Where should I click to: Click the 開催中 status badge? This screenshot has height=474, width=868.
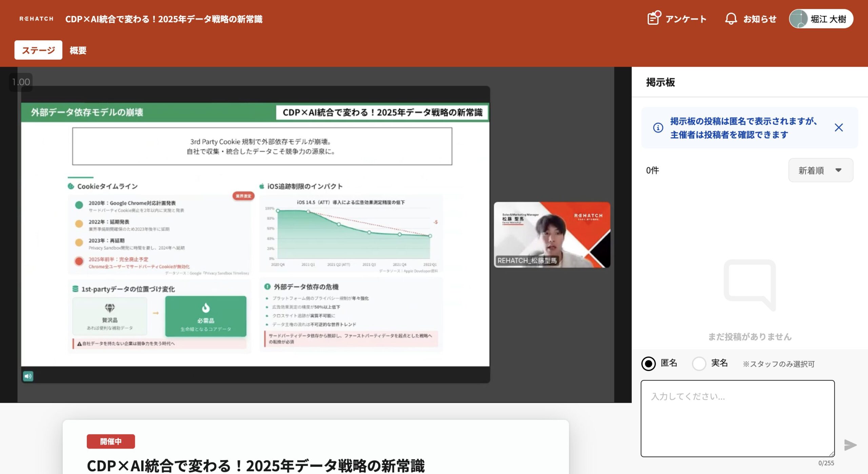(111, 441)
